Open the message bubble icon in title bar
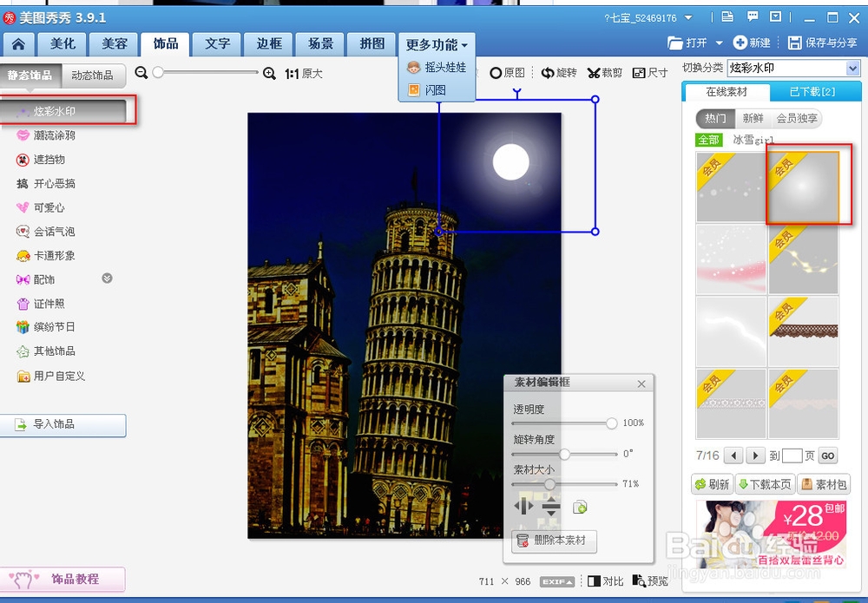The height and width of the screenshot is (603, 868). click(753, 17)
